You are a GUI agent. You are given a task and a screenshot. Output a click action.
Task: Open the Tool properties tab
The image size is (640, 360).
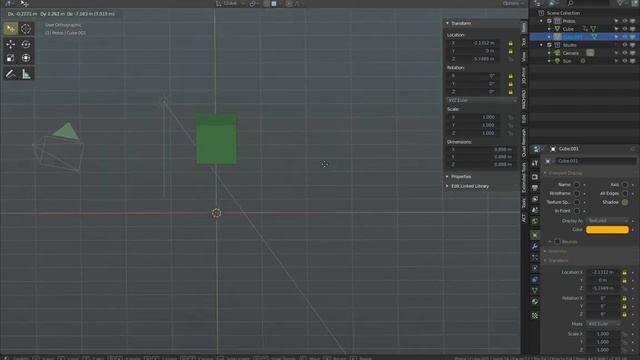(535, 163)
